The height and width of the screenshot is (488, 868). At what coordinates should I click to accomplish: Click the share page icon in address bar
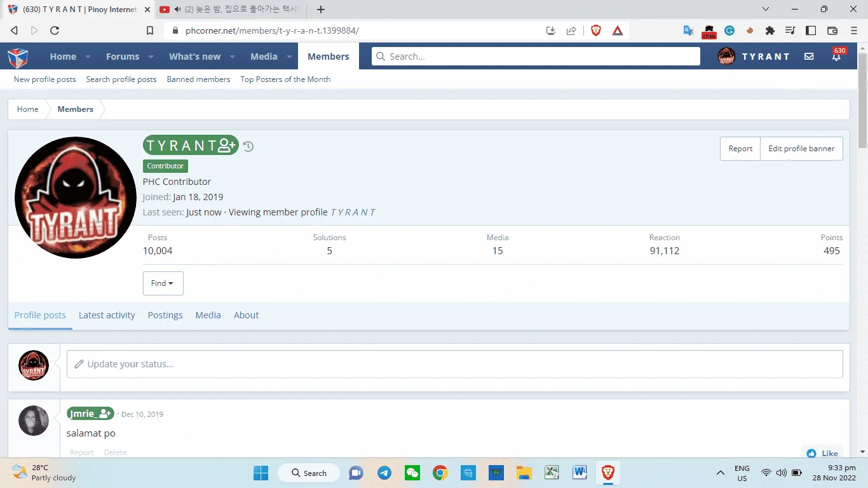pos(571,30)
